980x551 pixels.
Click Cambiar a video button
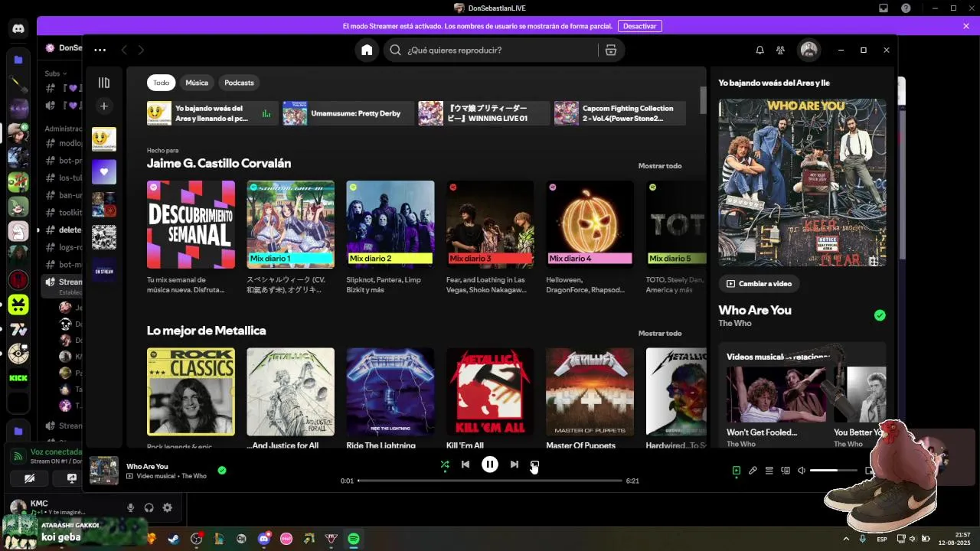tap(759, 283)
